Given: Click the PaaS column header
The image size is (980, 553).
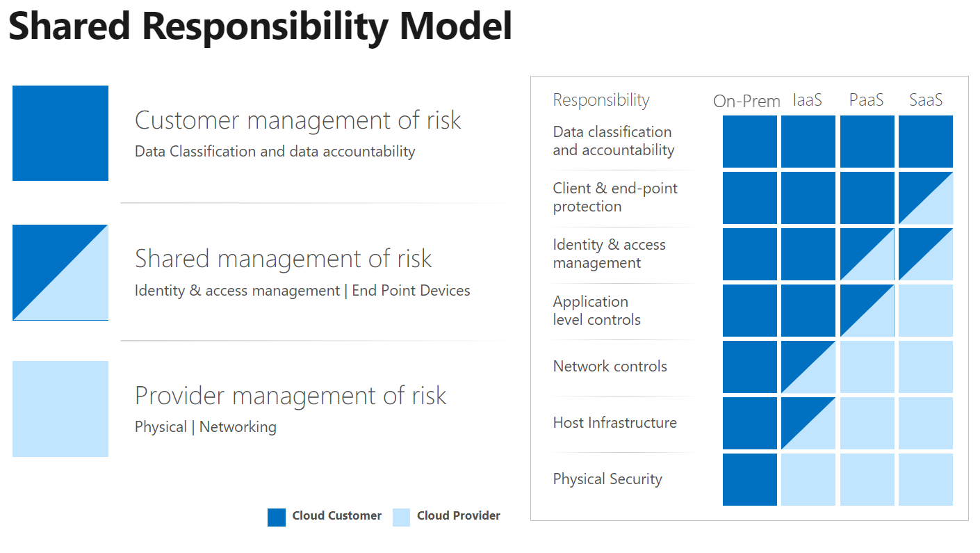Looking at the screenshot, I should tap(866, 100).
